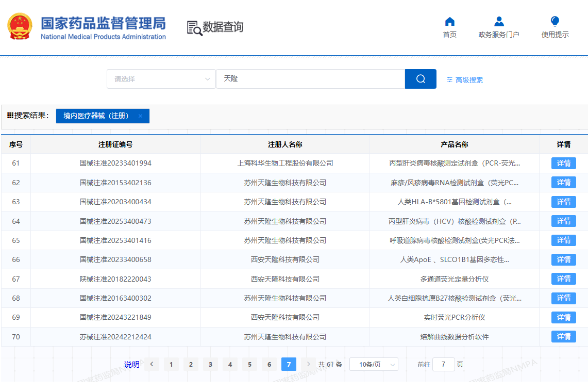Go to page 3 of results
Viewport: 588px width, 392px height.
[210, 364]
